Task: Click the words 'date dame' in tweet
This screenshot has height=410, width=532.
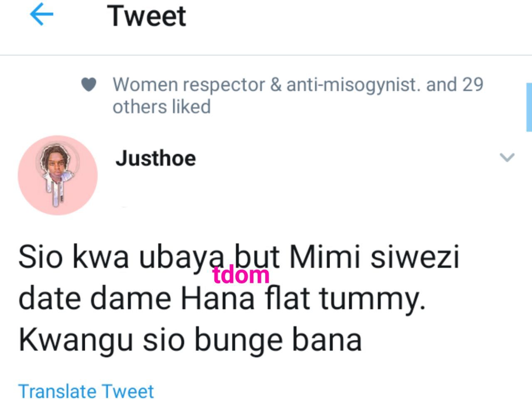Action: [x=95, y=299]
